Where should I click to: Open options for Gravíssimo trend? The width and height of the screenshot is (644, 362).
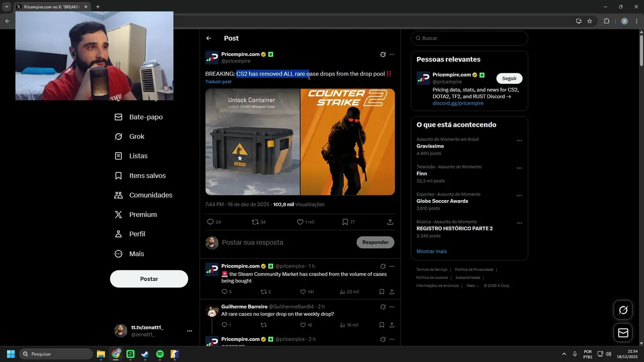point(519,141)
